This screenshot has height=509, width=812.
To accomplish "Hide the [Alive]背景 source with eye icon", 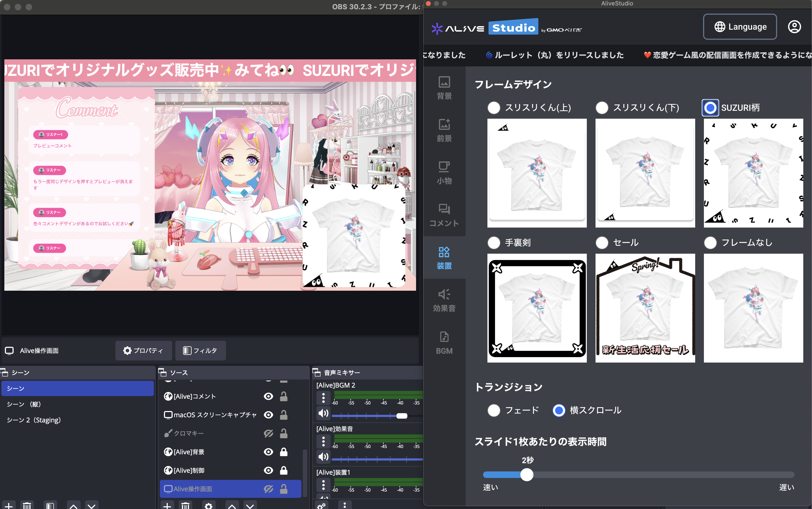I will coord(268,452).
